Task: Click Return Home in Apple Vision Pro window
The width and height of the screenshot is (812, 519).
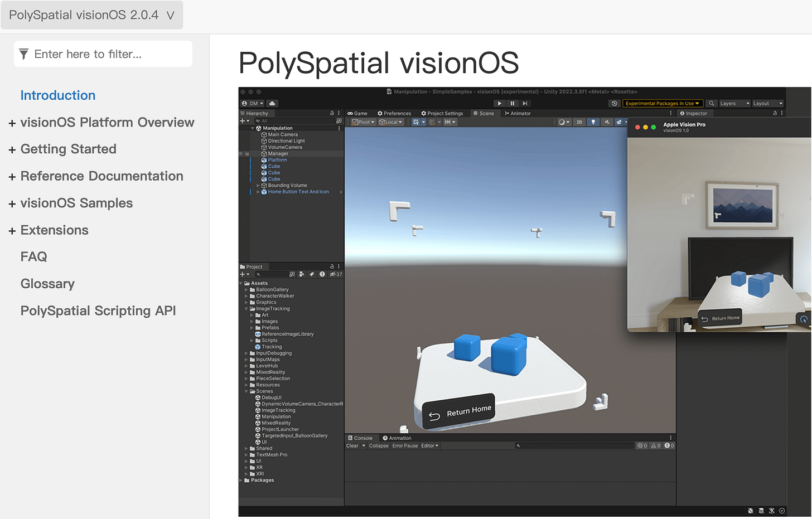Action: coord(721,318)
